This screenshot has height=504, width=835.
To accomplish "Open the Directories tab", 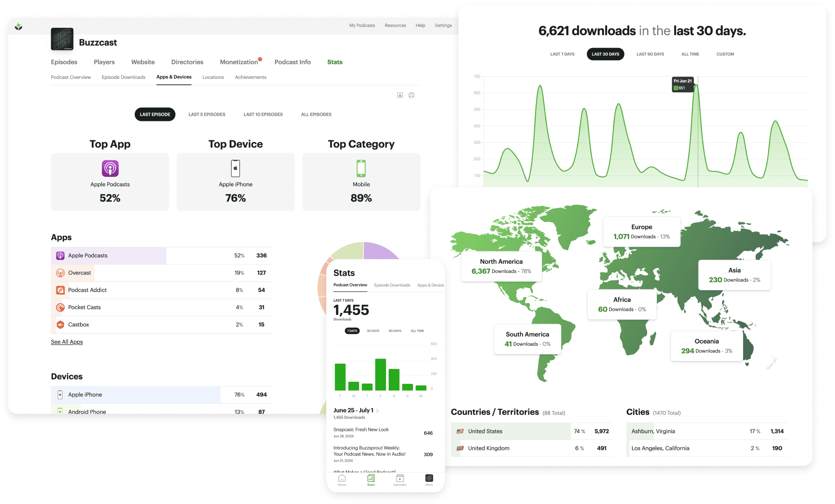I will coord(187,62).
